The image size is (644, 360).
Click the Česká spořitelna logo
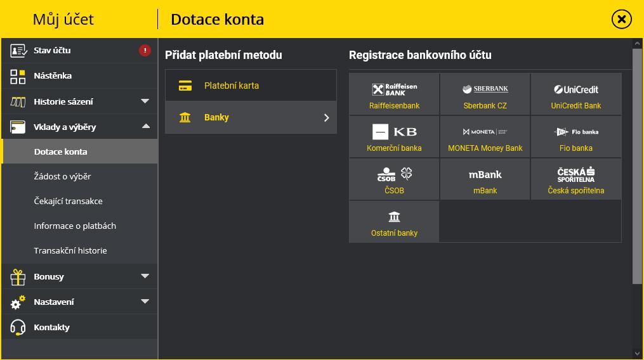pyautogui.click(x=576, y=174)
